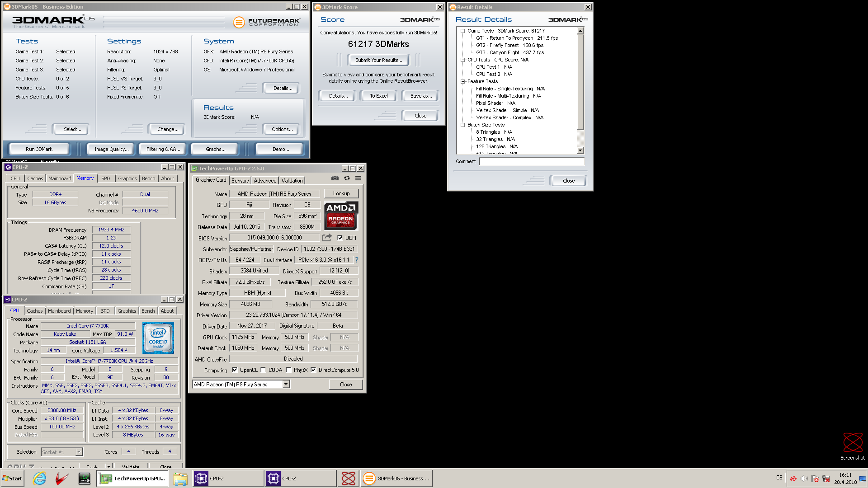Open the Socket #1 selection dropdown

tap(79, 452)
